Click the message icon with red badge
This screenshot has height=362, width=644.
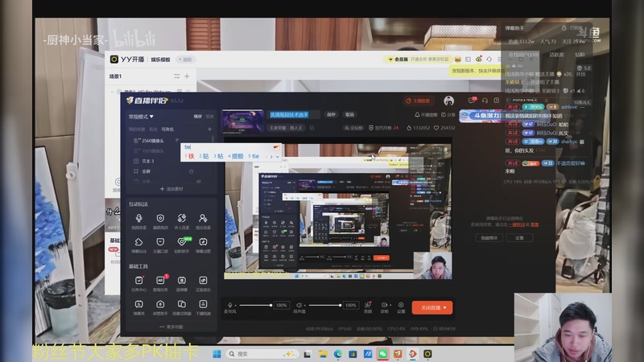click(472, 100)
